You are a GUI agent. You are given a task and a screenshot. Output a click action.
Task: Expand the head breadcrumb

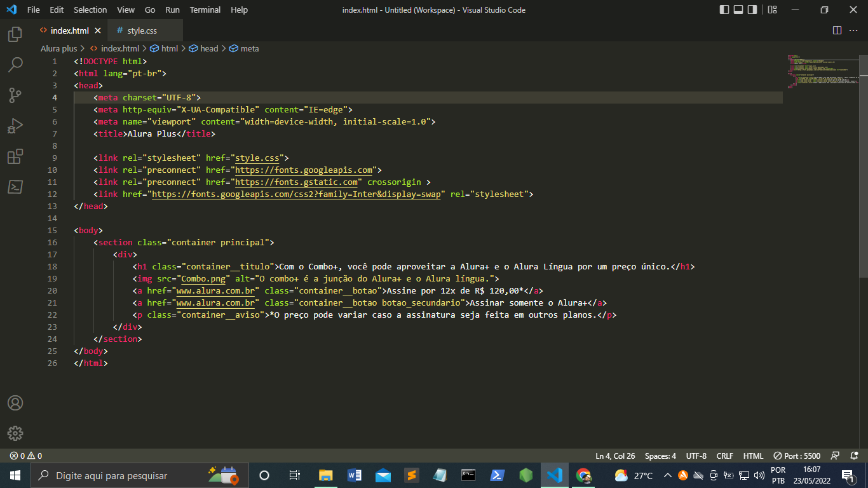pos(203,48)
